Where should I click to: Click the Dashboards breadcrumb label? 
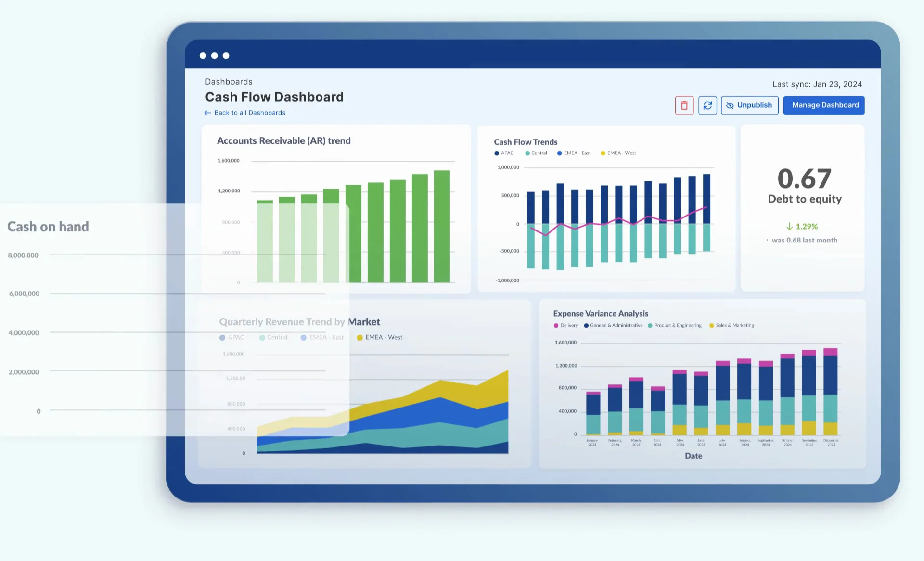[229, 82]
